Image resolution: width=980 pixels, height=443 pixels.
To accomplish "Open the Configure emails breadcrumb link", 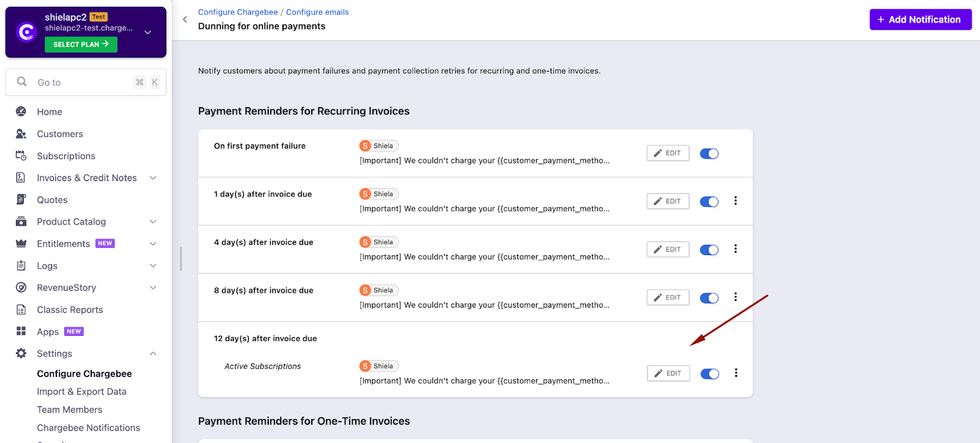I will pyautogui.click(x=317, y=12).
